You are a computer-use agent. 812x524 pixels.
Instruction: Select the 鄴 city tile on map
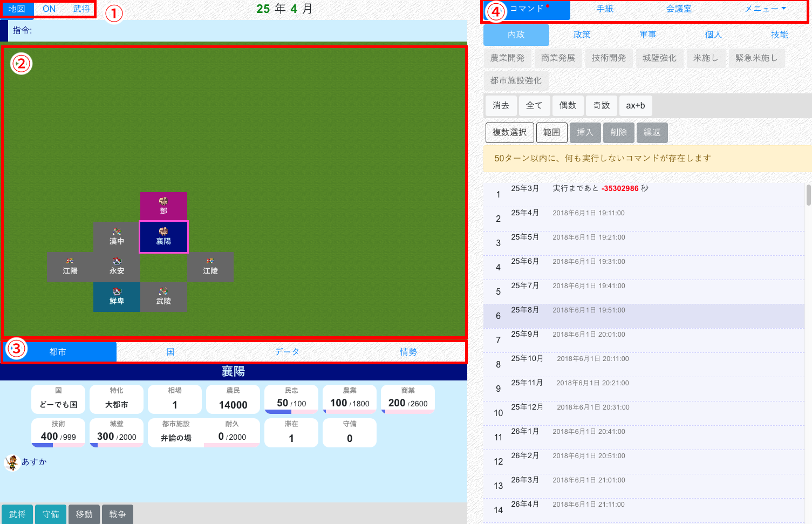(163, 206)
